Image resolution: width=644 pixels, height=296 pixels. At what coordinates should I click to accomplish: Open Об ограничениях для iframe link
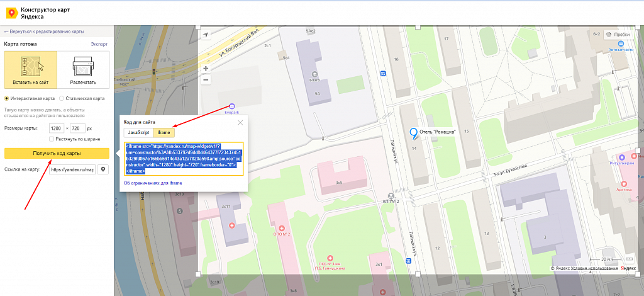point(153,183)
